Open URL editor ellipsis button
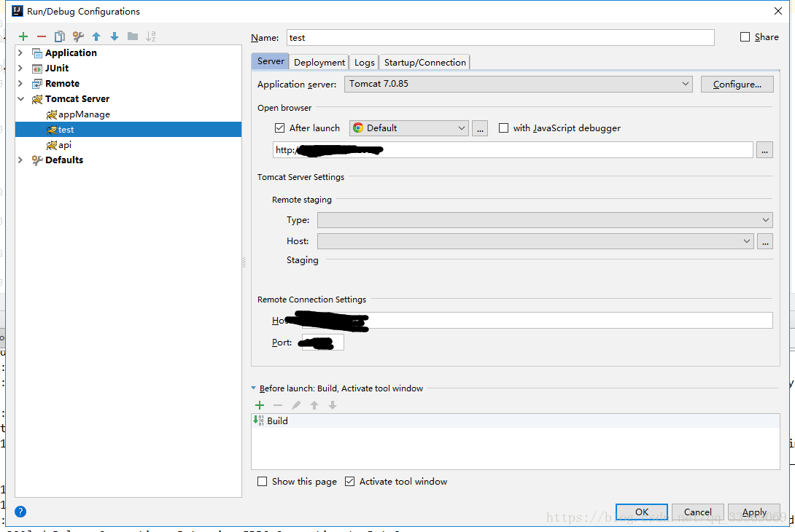This screenshot has width=795, height=532. (x=764, y=150)
